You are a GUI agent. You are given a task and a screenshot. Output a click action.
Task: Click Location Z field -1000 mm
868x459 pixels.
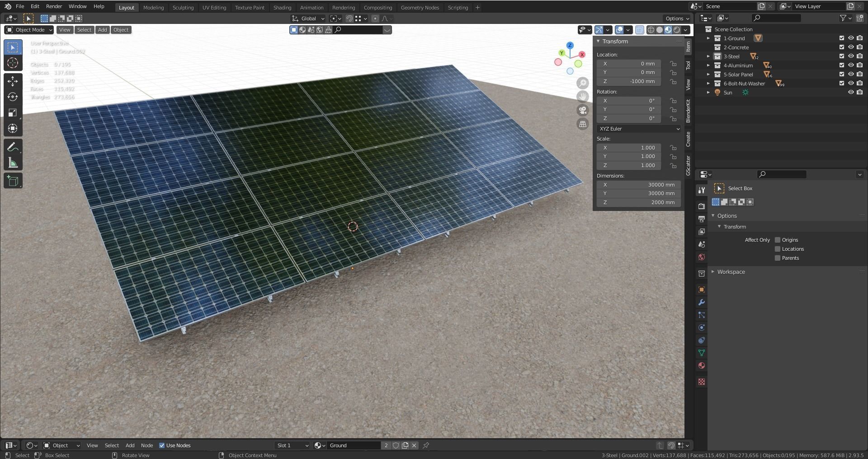tap(629, 81)
